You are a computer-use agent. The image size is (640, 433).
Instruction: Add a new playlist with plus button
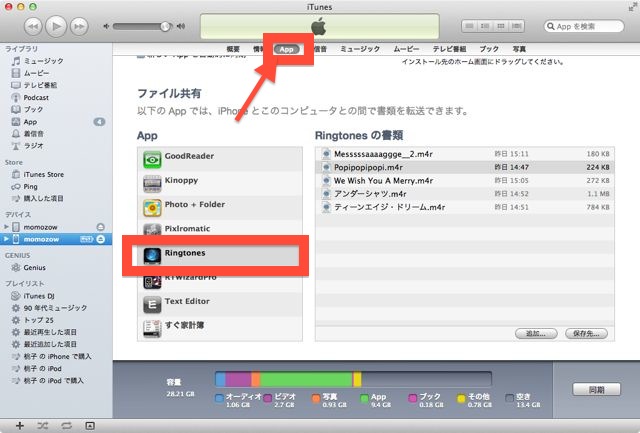pos(20,426)
